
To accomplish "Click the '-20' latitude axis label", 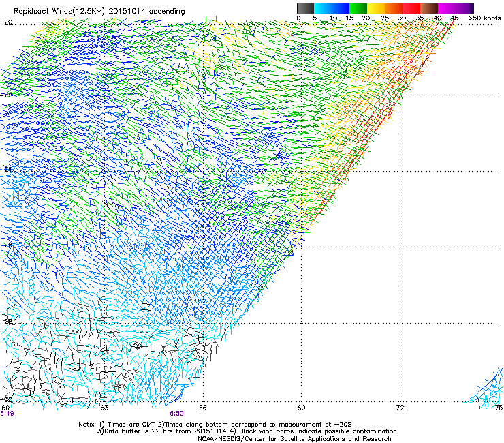I will pos(6,22).
